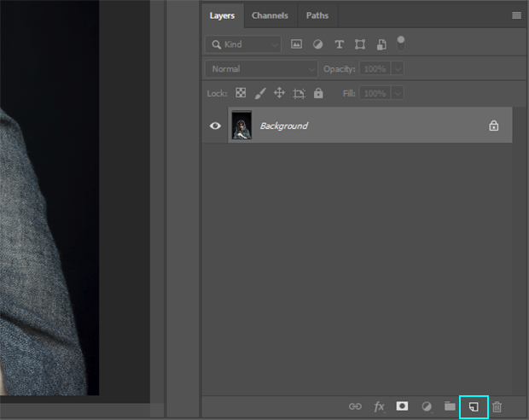This screenshot has height=420, width=529.
Task: Filter for pixel layers
Action: pos(296,44)
